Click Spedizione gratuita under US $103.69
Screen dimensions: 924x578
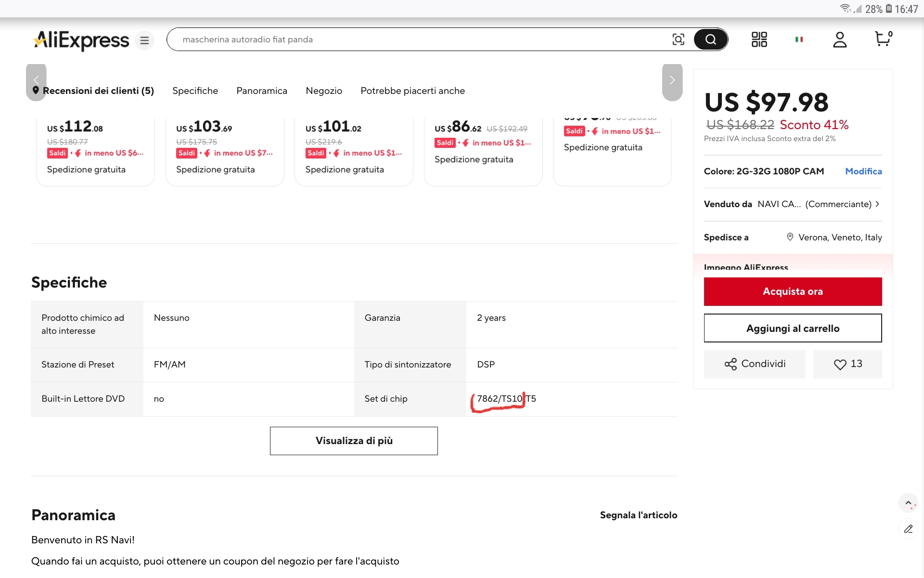[215, 170]
